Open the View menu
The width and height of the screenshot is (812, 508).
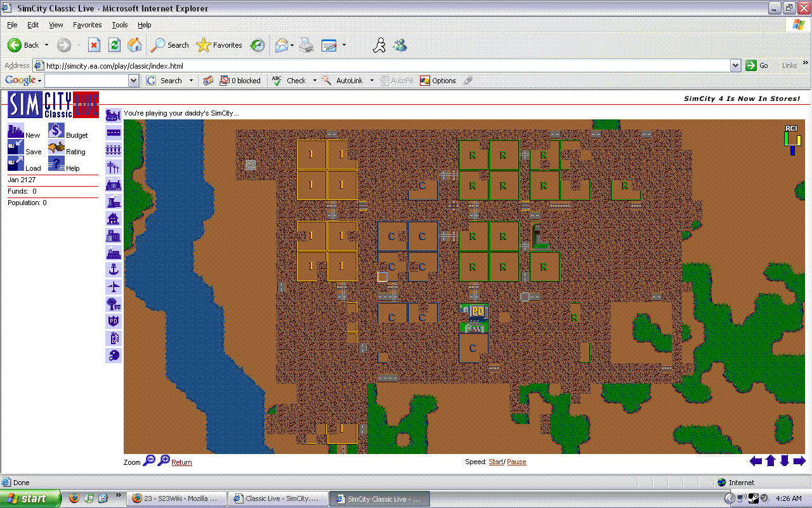(x=56, y=25)
